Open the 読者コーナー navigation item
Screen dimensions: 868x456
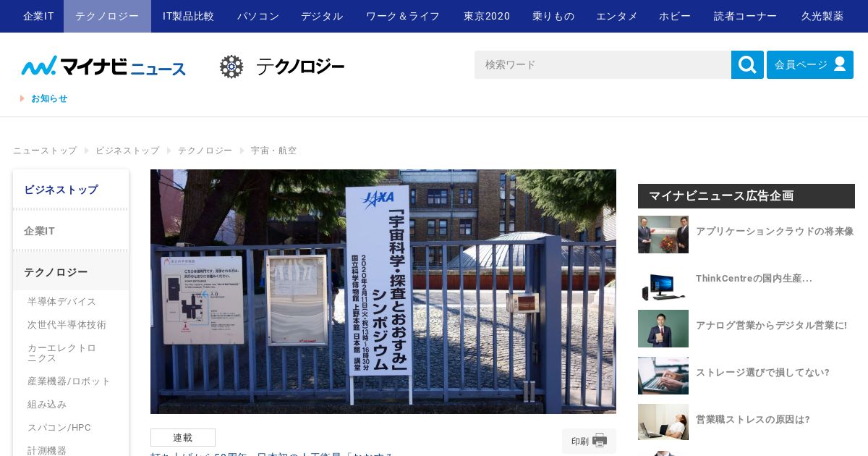745,16
